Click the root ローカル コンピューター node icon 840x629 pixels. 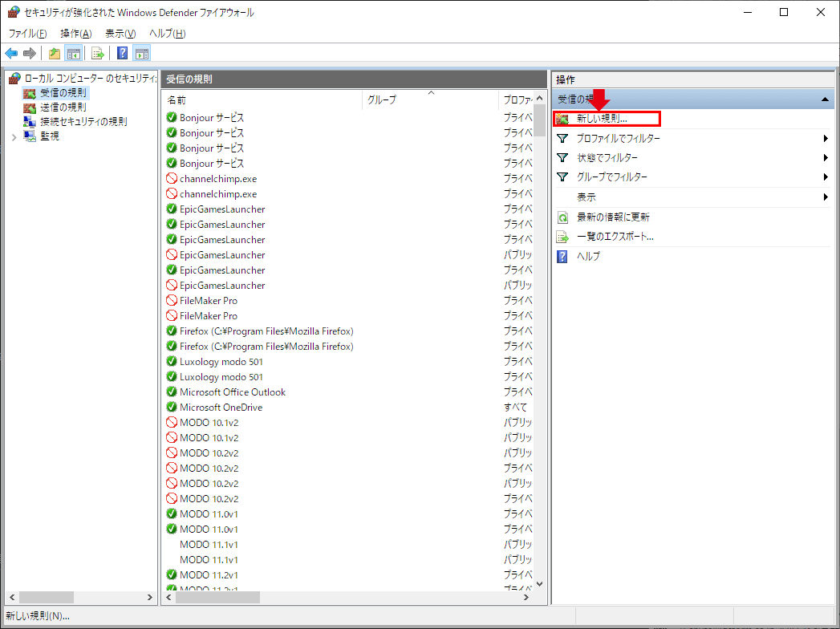tap(14, 78)
